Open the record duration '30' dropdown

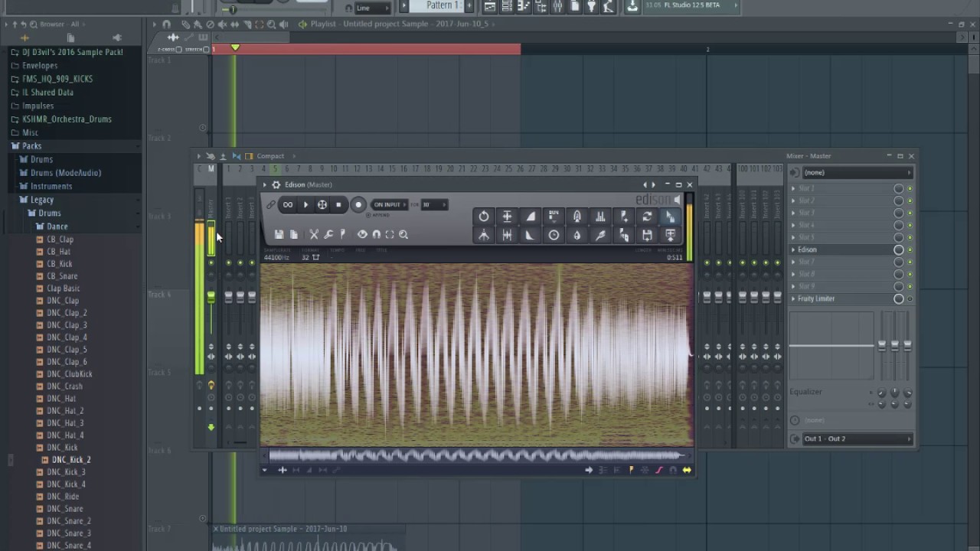point(434,204)
